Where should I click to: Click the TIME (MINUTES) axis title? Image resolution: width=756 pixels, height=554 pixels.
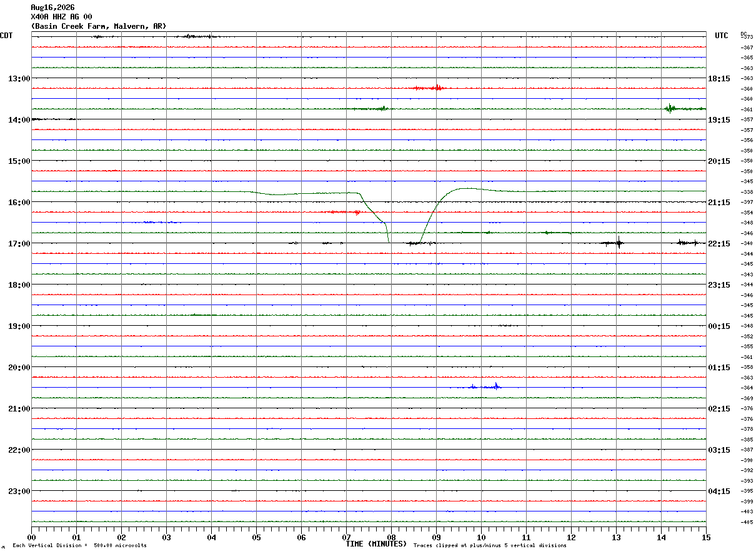coord(376,544)
